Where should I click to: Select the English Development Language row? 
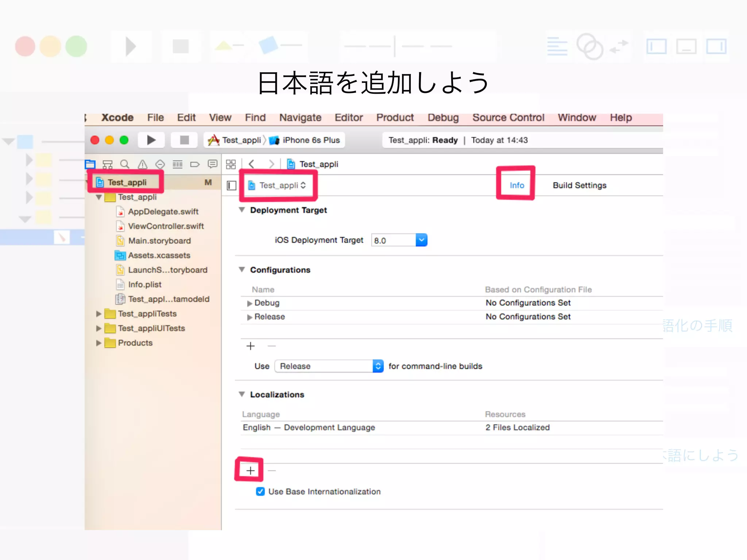pos(452,428)
